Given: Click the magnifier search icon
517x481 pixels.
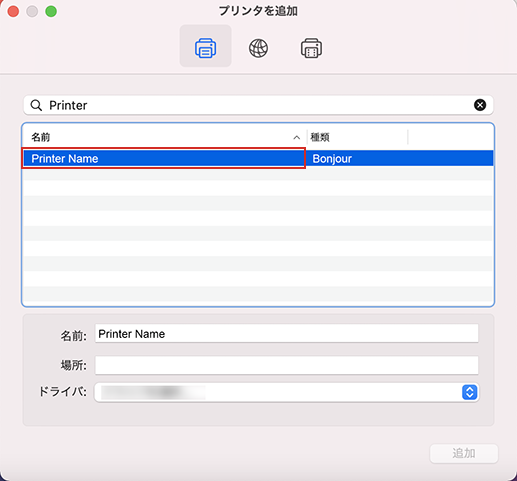Looking at the screenshot, I should 36,105.
